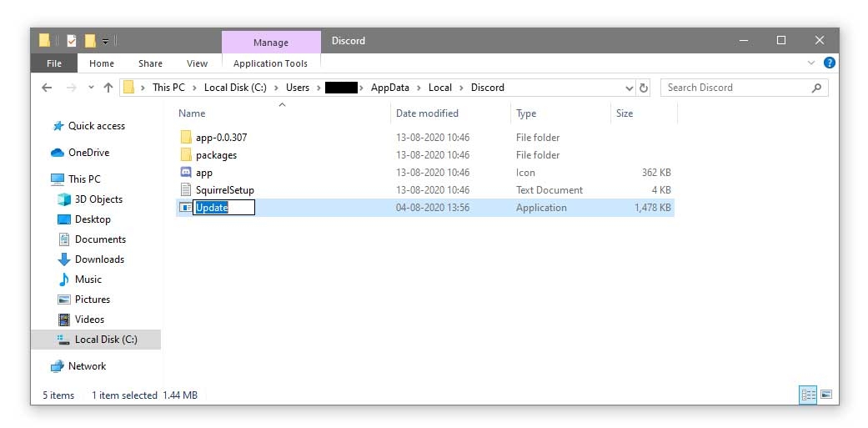Switch to Details view layout icon
This screenshot has height=428, width=868.
[808, 395]
